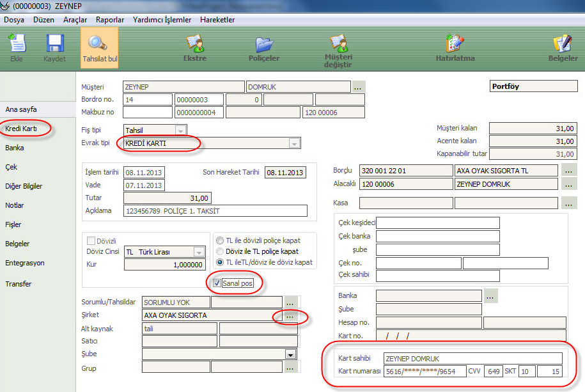Expand the Evrak tipi dropdown

click(294, 144)
